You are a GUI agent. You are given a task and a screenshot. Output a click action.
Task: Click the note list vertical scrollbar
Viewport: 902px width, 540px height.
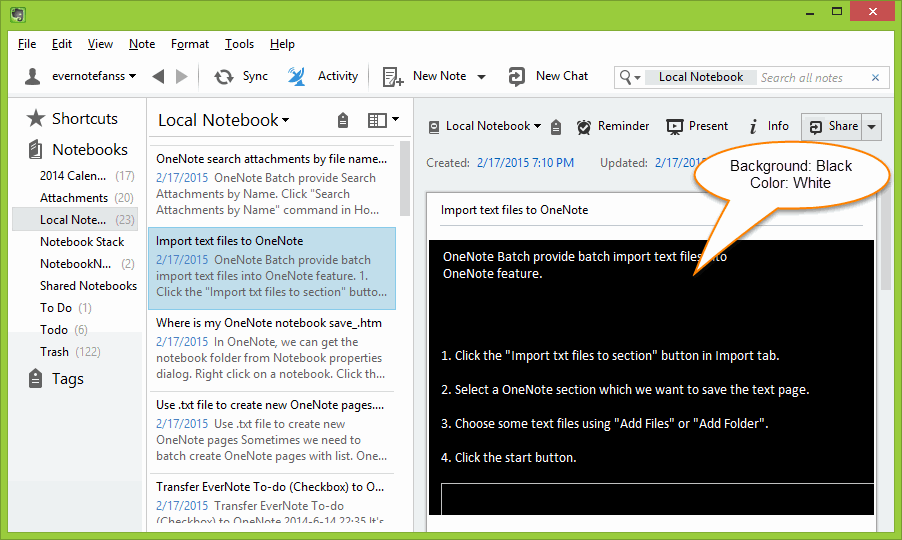[x=405, y=178]
